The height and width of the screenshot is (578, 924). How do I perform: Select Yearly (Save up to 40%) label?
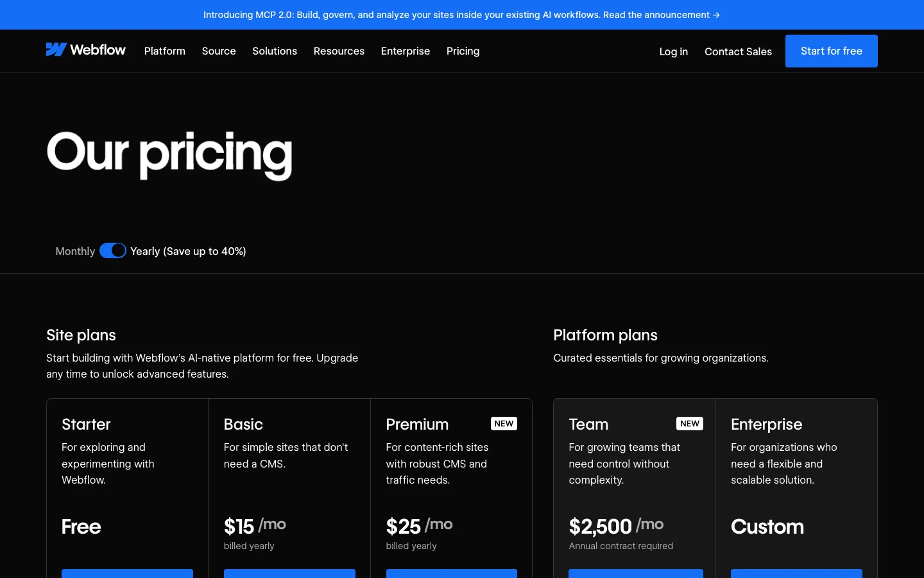pos(188,251)
